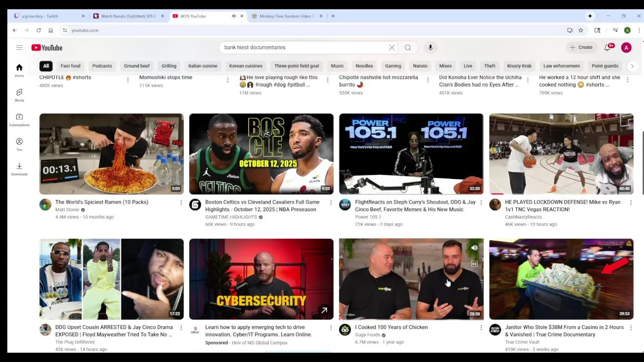The width and height of the screenshot is (644, 362).
Task: Toggle mute on chicken video preview
Action: pyautogui.click(x=474, y=248)
